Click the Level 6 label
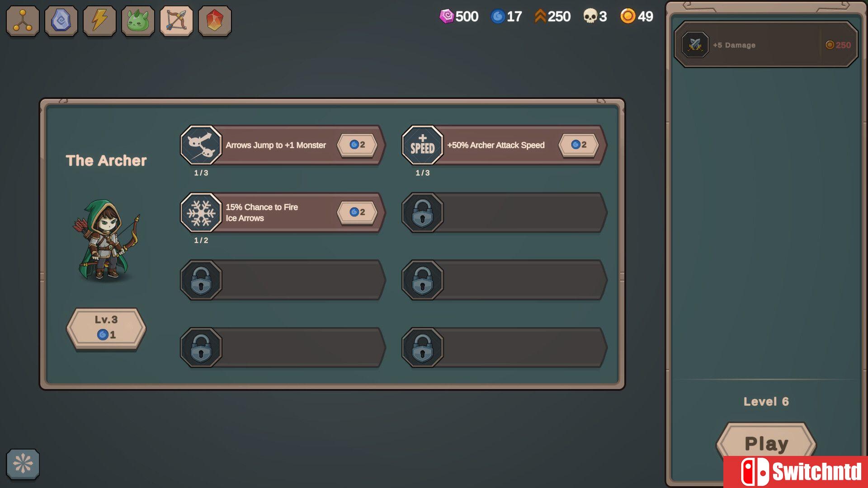 tap(766, 402)
